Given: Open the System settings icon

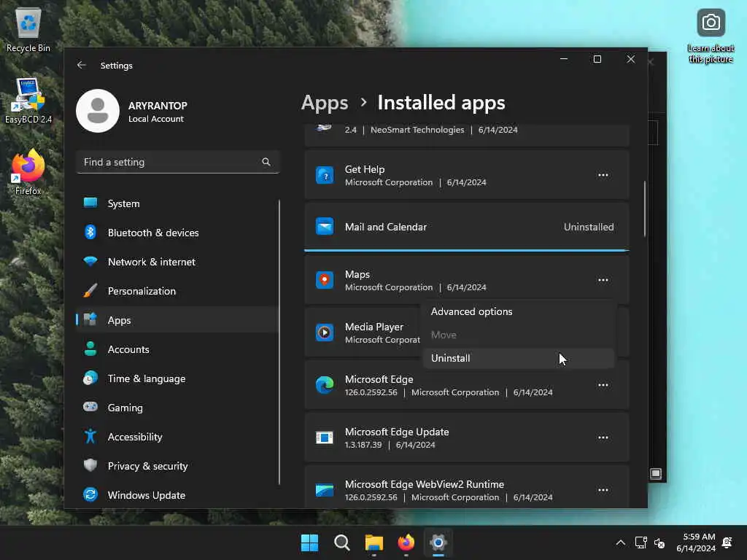Looking at the screenshot, I should [90, 203].
